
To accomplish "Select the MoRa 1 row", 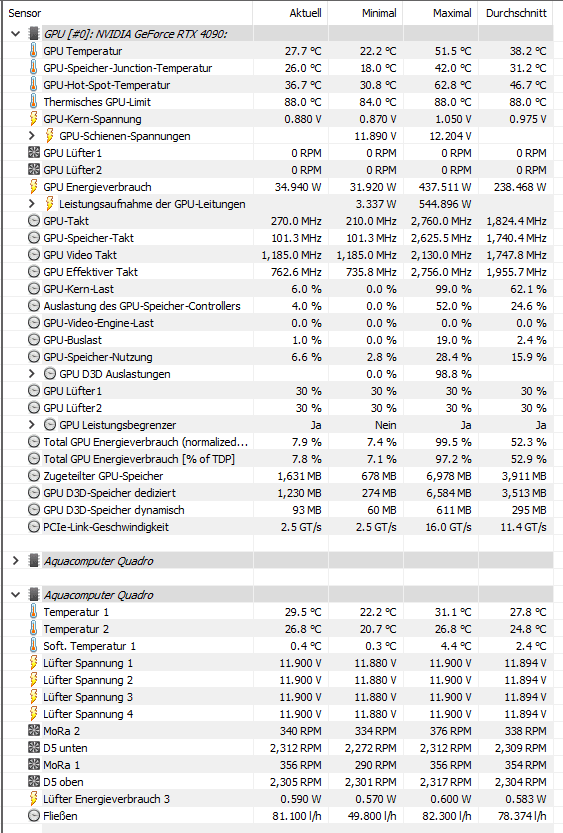I will click(x=278, y=765).
